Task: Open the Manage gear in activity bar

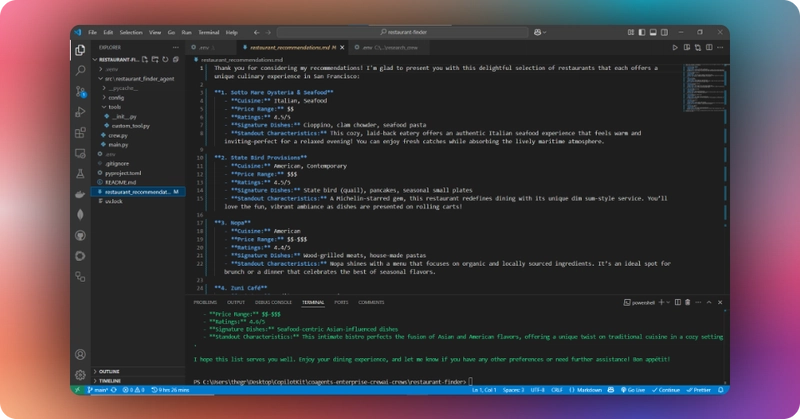Action: coord(80,375)
